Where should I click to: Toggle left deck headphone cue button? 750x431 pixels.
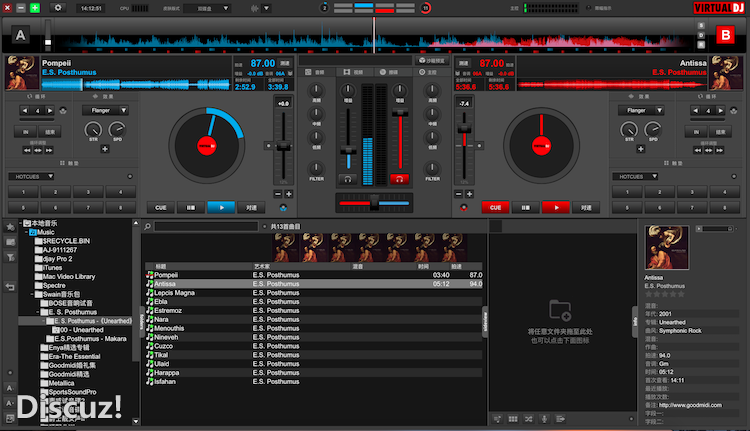(348, 178)
